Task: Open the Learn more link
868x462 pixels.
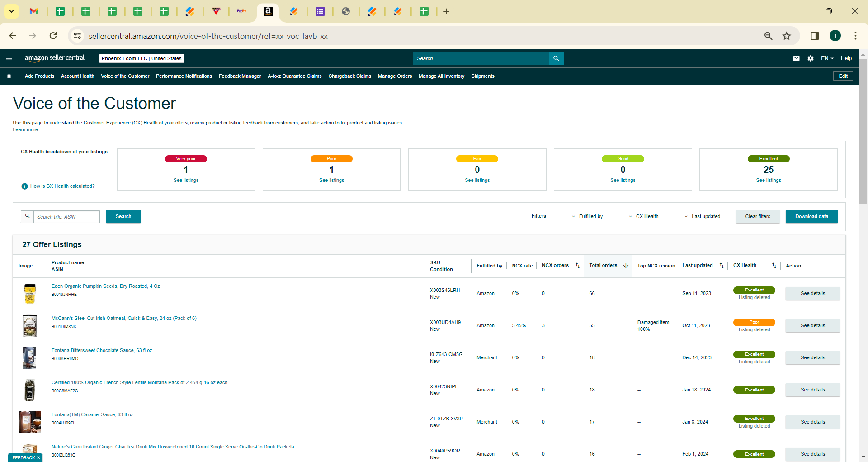Action: (x=25, y=130)
